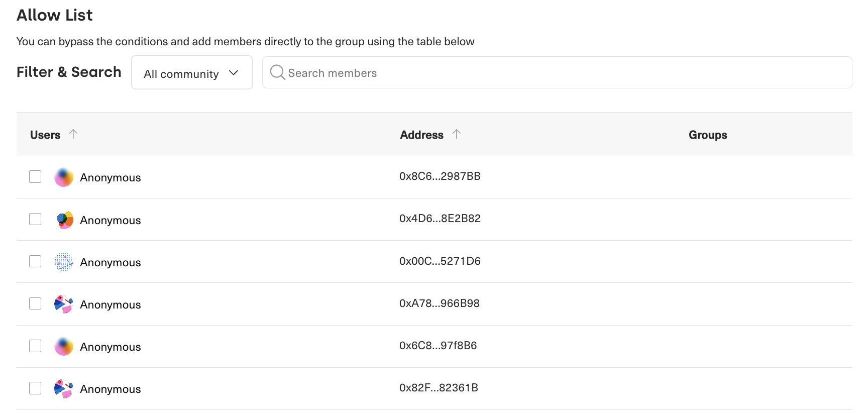
Task: Click the magnifying glass search icon
Action: 277,73
